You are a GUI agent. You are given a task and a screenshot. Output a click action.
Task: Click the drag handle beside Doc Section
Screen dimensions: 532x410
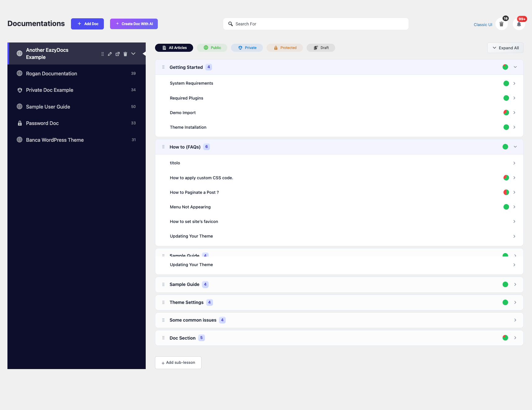[x=163, y=338]
